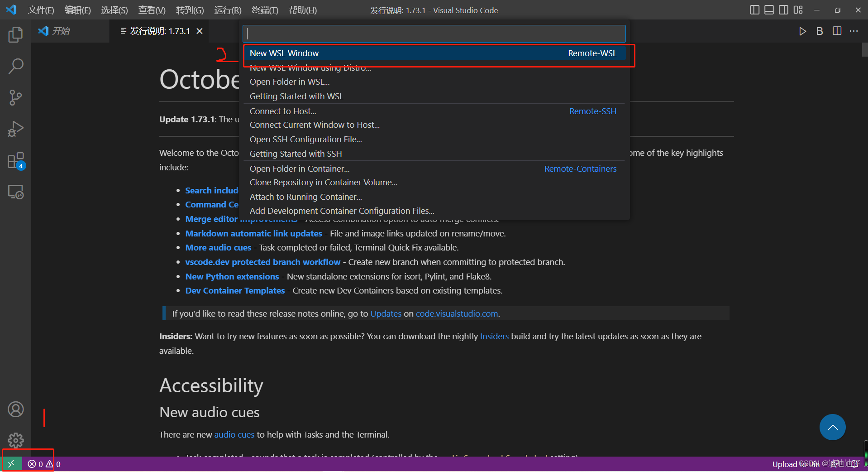Image resolution: width=868 pixels, height=472 pixels.
Task: Open New Python extensions link
Action: (232, 277)
